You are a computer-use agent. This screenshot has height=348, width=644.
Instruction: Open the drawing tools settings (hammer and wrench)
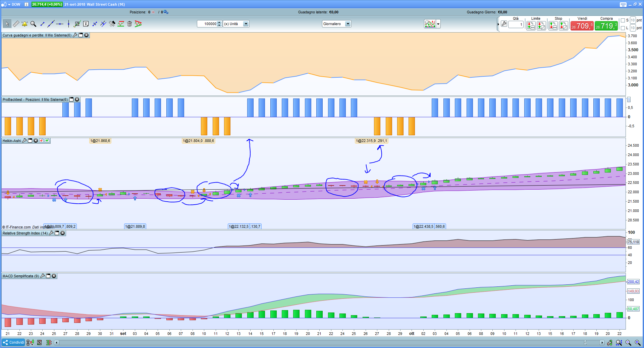(112, 24)
